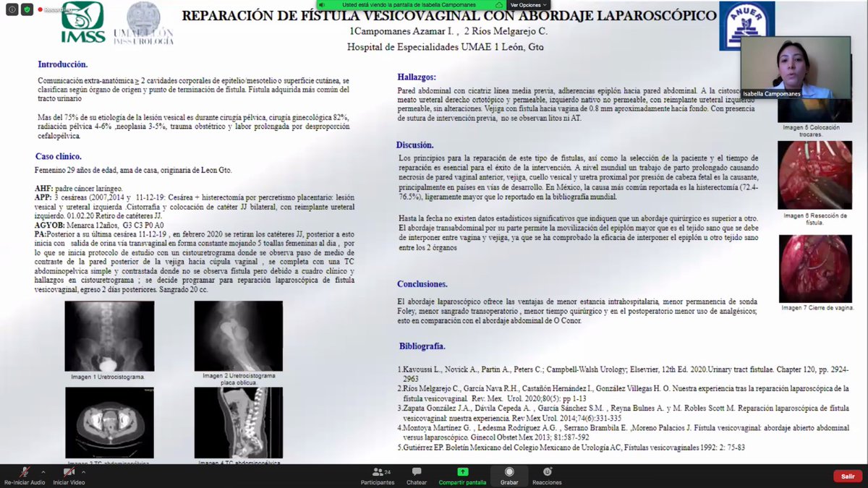The image size is (868, 488).
Task: Click the Caso clínico heading
Action: tap(59, 156)
